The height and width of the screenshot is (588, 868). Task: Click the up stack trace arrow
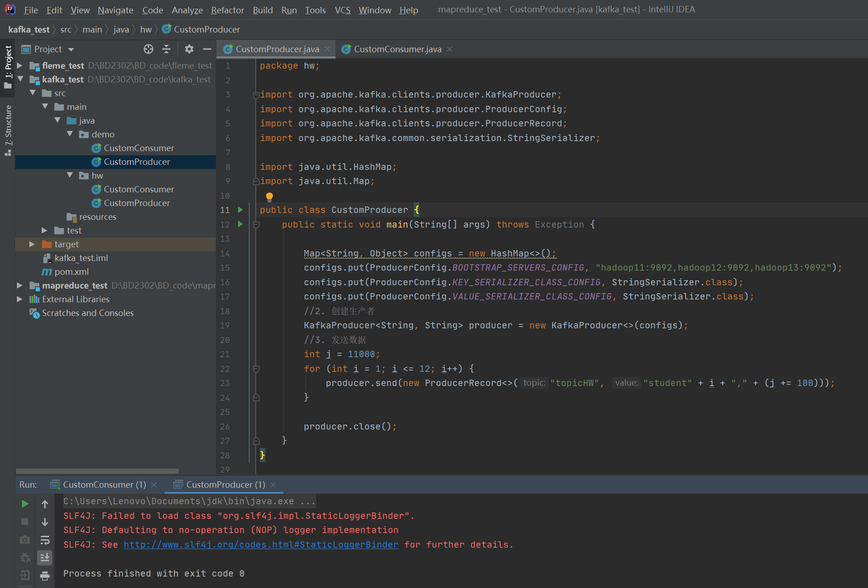tap(45, 504)
